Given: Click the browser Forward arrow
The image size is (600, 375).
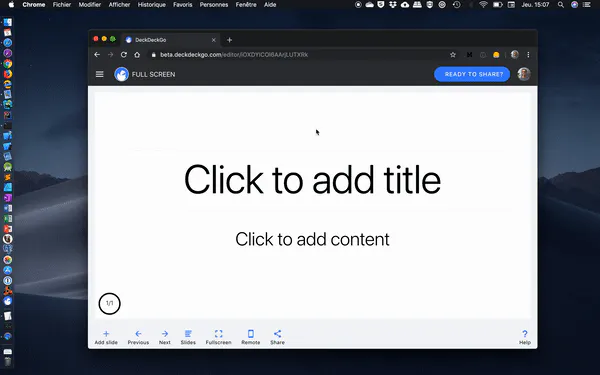Looking at the screenshot, I should click(111, 55).
